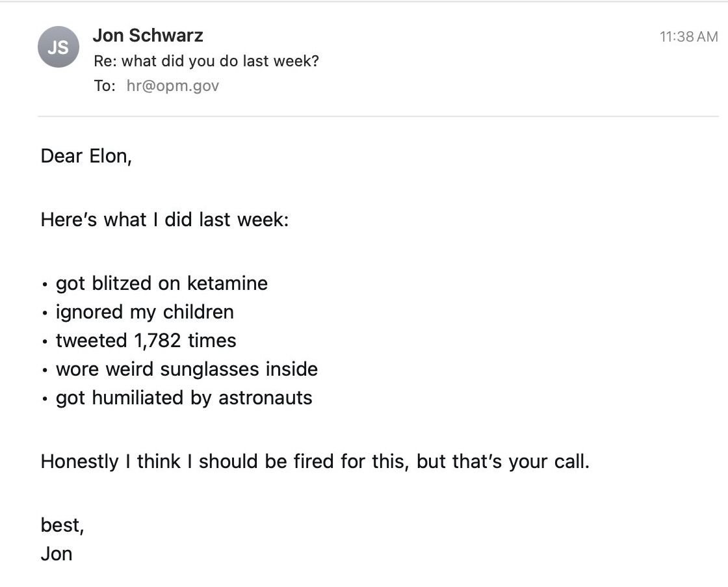Click the 11:38 AM timestamp
Viewport: 728px width, 587px height.
pyautogui.click(x=688, y=36)
